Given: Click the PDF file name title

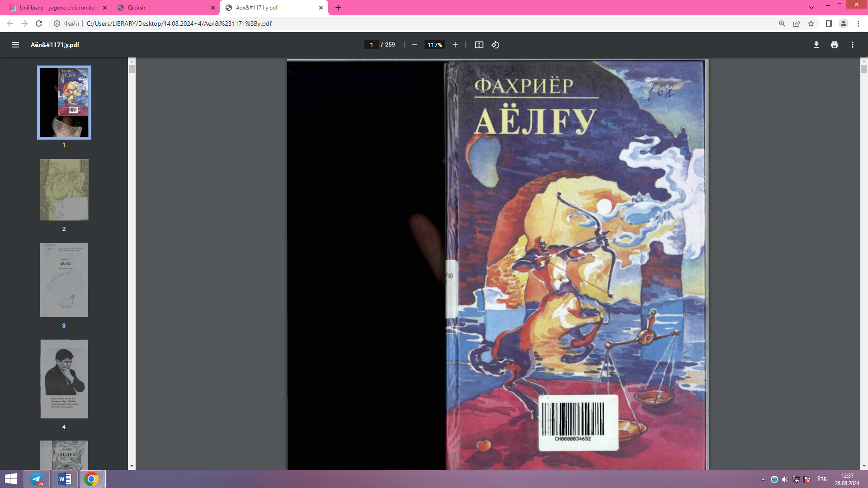Looking at the screenshot, I should [55, 45].
